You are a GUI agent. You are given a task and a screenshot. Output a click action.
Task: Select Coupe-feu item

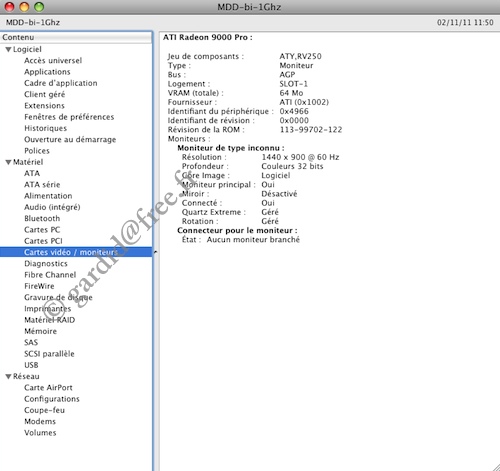click(x=44, y=411)
